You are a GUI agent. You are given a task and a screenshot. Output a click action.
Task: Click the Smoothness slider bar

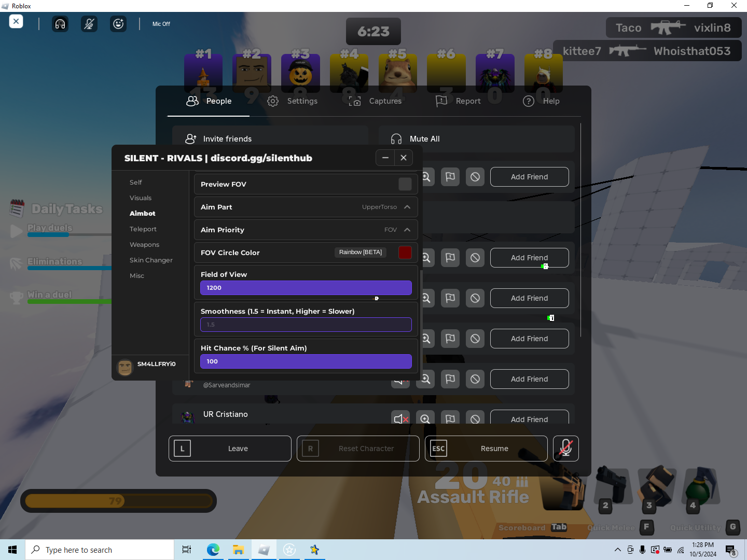point(306,325)
